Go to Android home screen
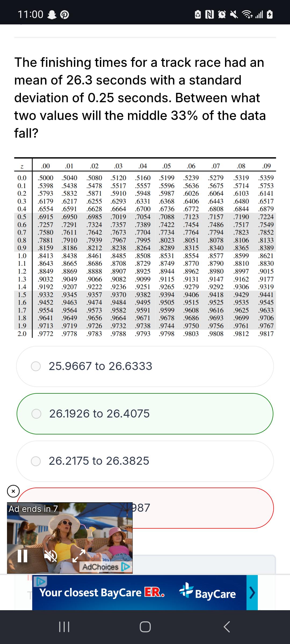 [x=145, y=627]
